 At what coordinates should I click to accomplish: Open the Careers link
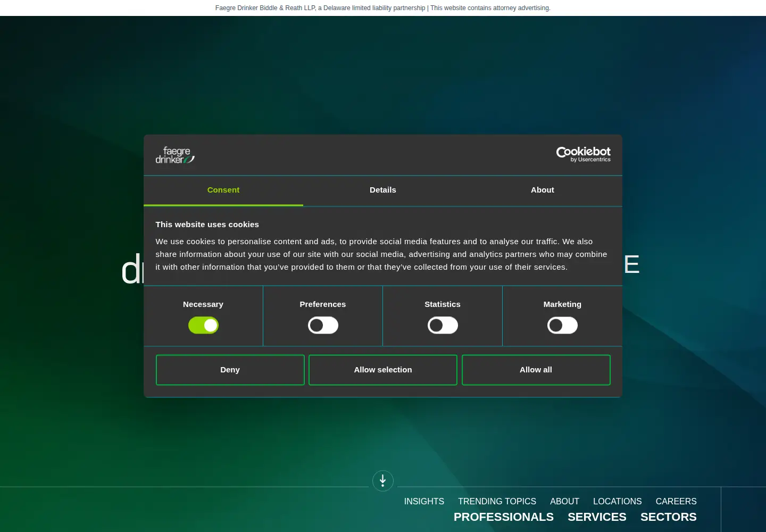tap(676, 501)
